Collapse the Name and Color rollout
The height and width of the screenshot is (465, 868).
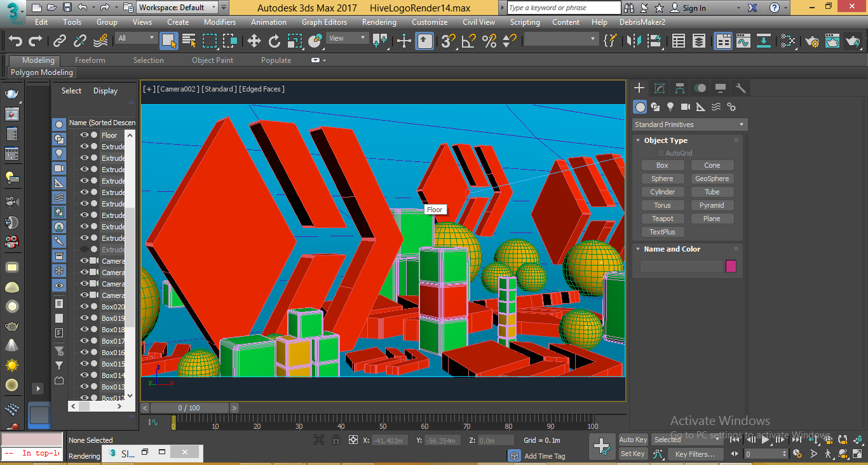pyautogui.click(x=639, y=249)
